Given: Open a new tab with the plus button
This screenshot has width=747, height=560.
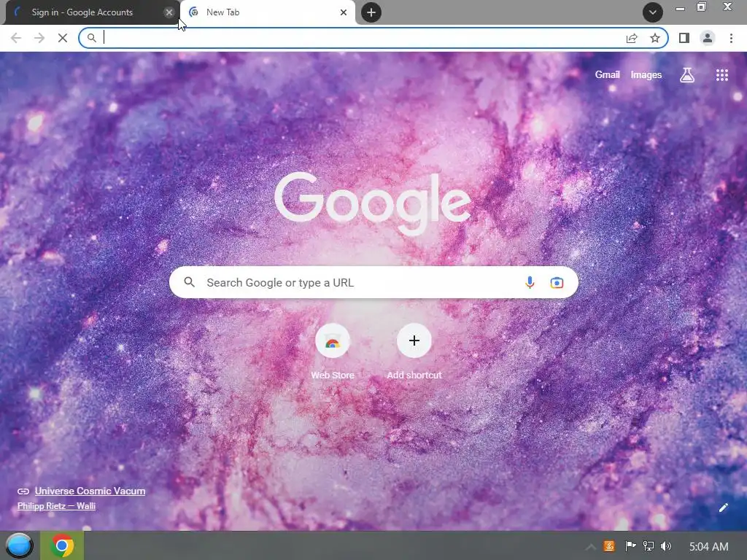Looking at the screenshot, I should coord(371,12).
